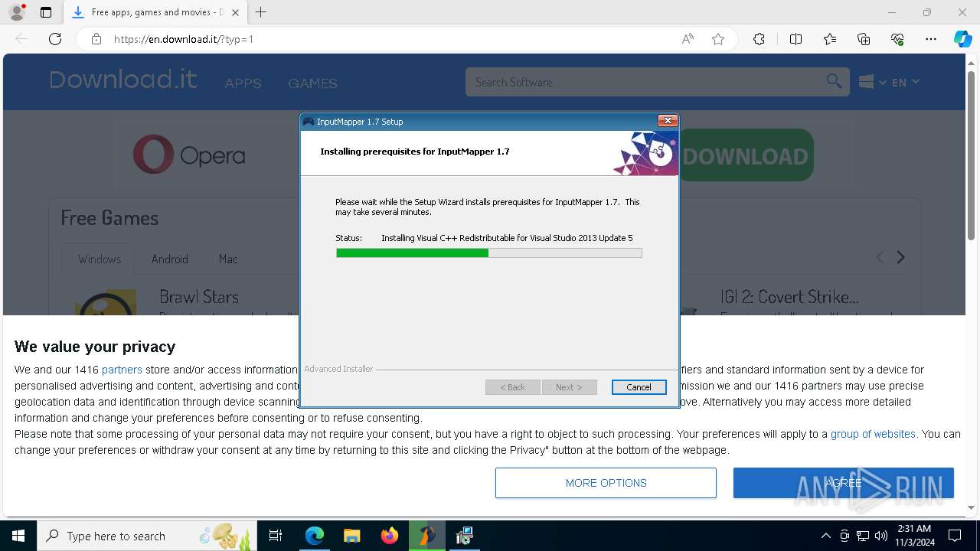Click the green installation progress bar
Screen dimensions: 980x551
coord(488,253)
